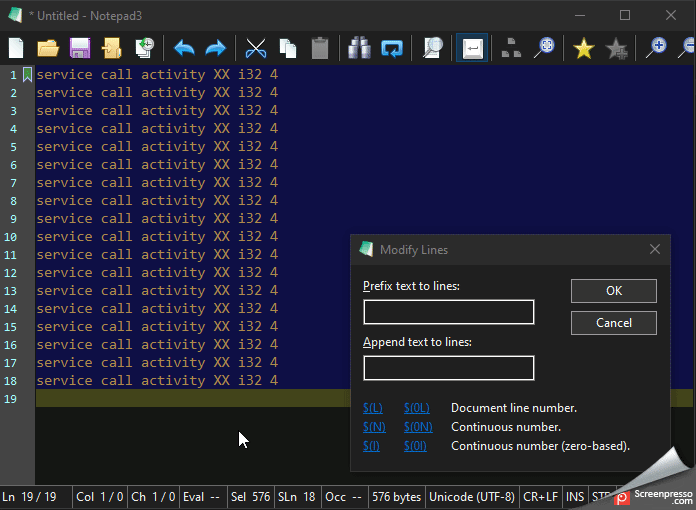Viewport: 696px width, 510px height.
Task: Maximize the Notepad3 window
Action: (x=625, y=16)
